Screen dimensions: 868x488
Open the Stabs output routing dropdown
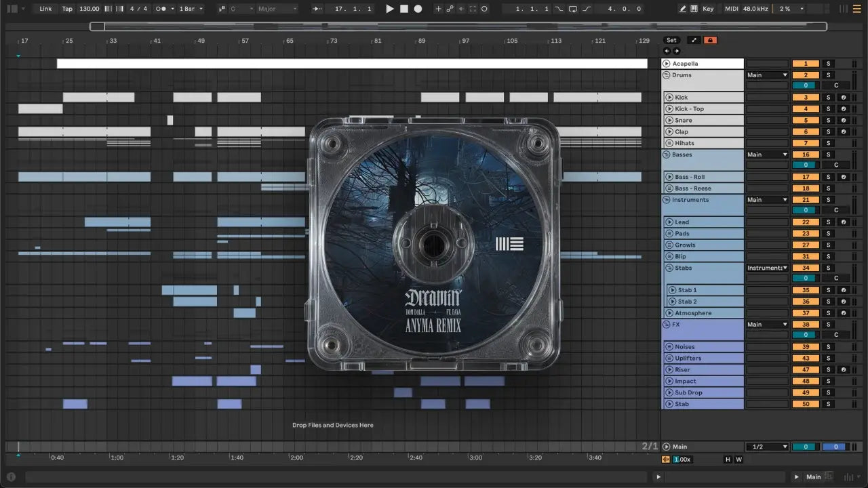click(767, 268)
